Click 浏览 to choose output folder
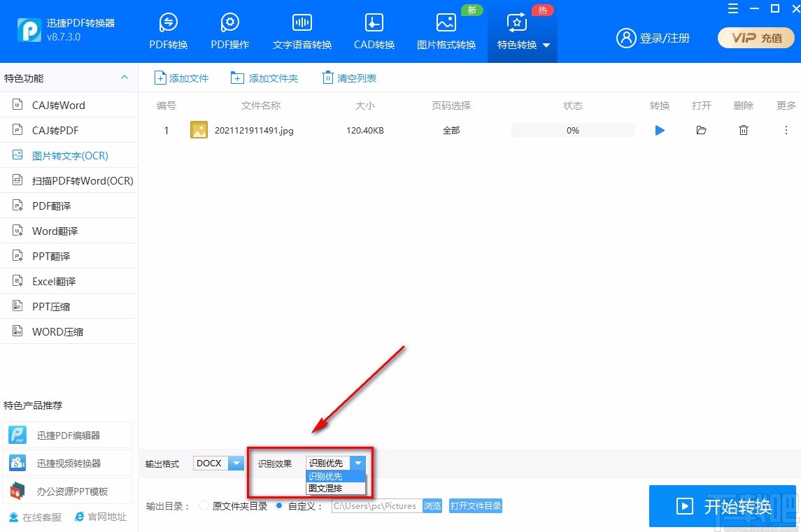This screenshot has width=801, height=532. coord(432,505)
